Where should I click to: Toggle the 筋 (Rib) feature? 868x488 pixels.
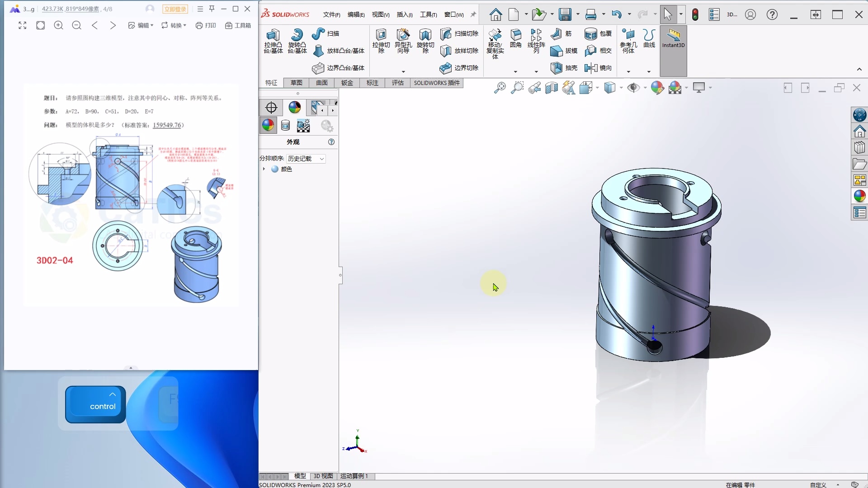coord(562,34)
